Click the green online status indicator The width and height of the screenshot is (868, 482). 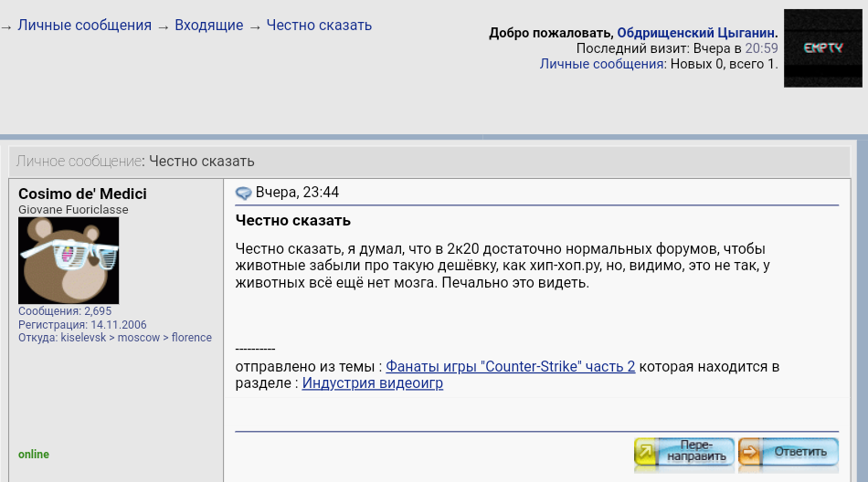[34, 455]
